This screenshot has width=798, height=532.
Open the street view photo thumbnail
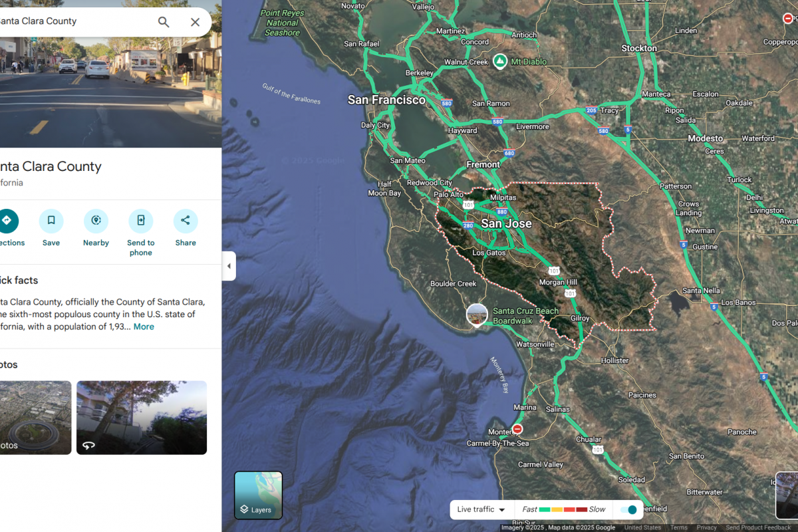tap(142, 418)
